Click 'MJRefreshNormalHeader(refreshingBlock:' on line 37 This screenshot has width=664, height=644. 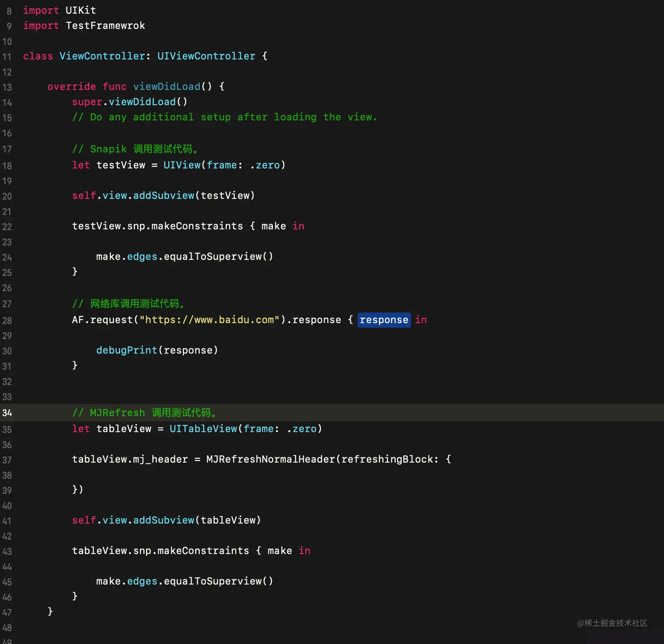[x=322, y=459]
